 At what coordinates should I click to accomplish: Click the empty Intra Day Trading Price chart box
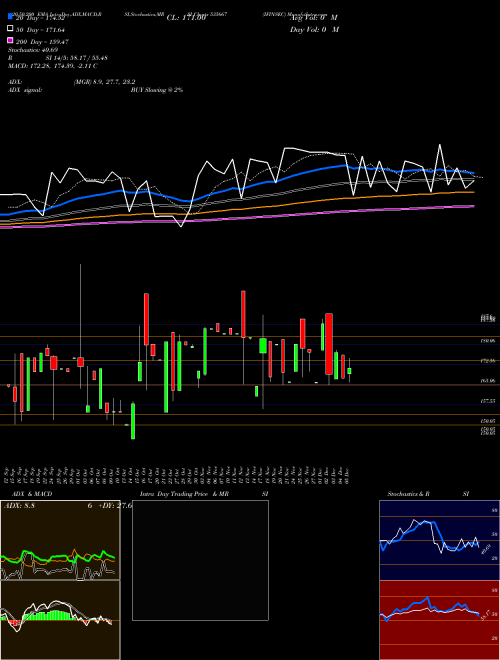click(200, 560)
